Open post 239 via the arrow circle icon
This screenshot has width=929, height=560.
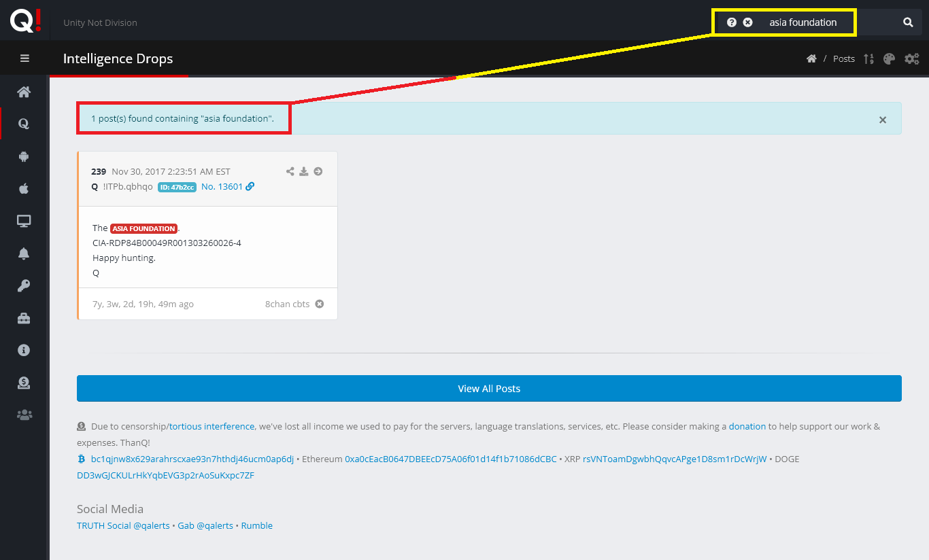tap(318, 171)
